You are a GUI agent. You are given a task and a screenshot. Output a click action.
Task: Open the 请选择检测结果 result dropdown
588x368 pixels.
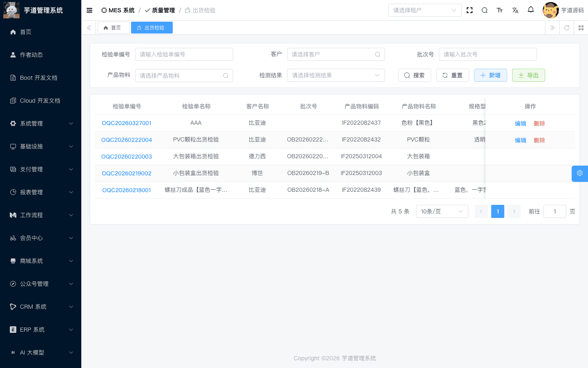tap(336, 75)
